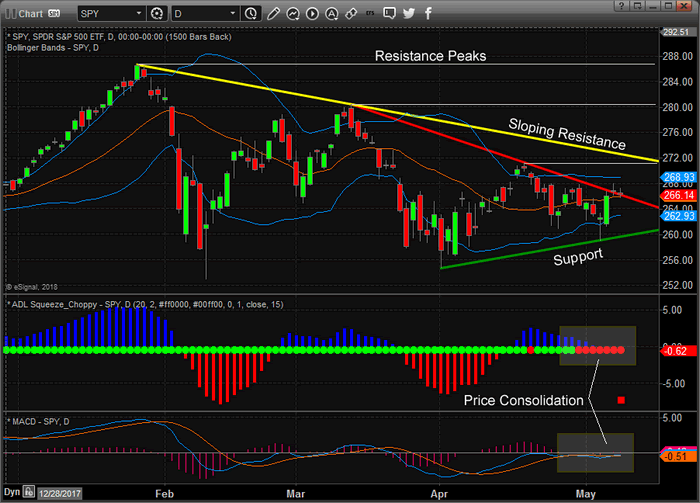Expand the D interval dropdown arrow

tap(233, 14)
